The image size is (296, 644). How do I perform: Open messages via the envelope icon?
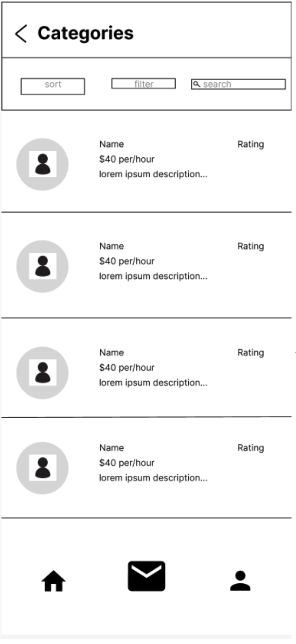coord(146,576)
